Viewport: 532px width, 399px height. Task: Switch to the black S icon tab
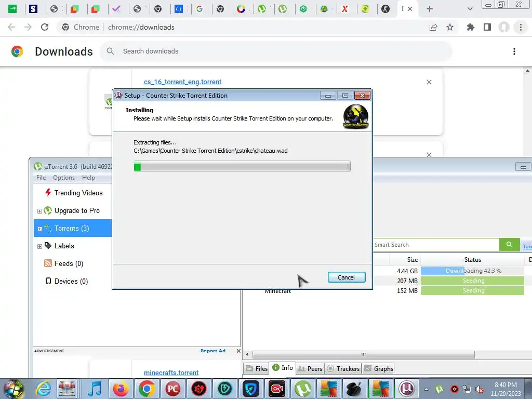pos(33,9)
